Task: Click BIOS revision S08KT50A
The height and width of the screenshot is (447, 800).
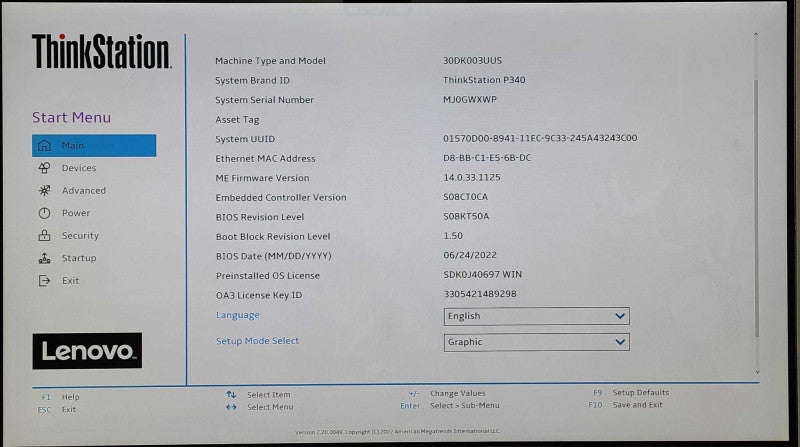Action: click(x=466, y=216)
